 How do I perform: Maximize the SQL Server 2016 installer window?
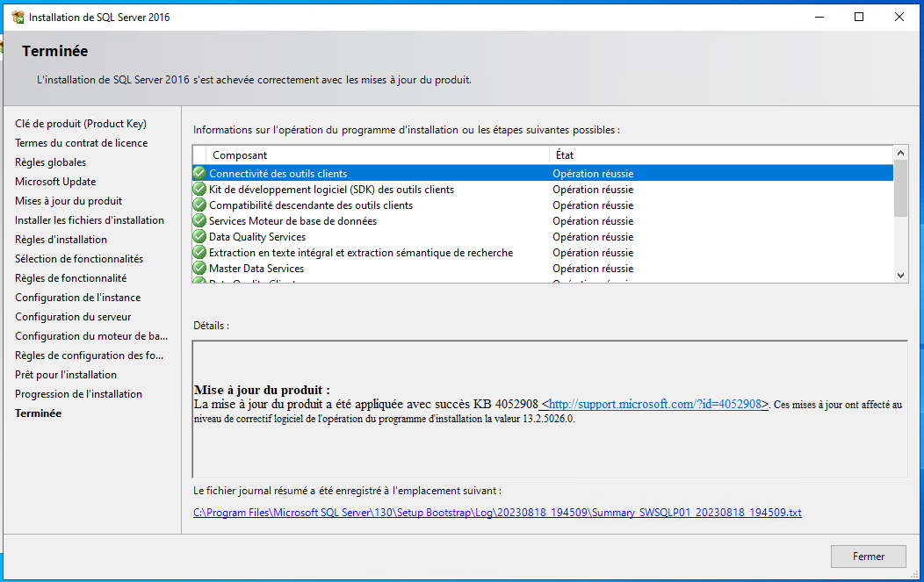point(859,17)
